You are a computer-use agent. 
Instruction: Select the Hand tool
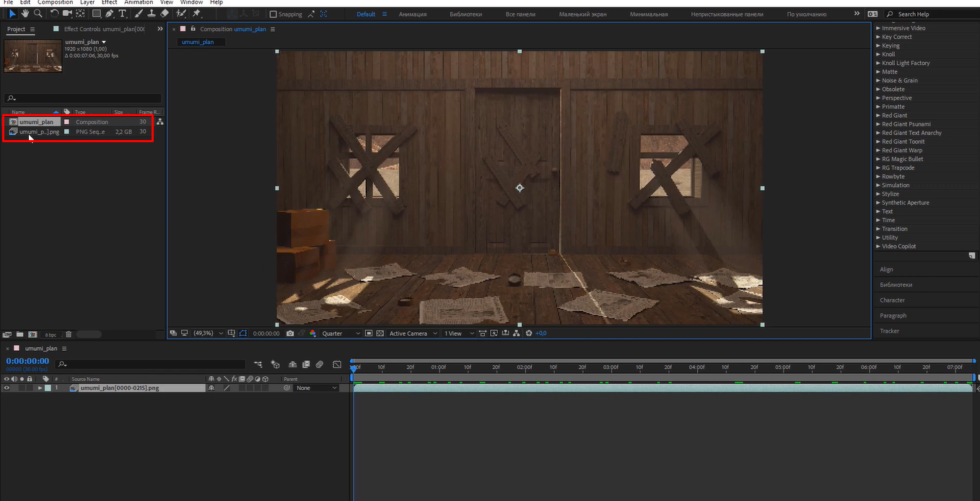25,13
